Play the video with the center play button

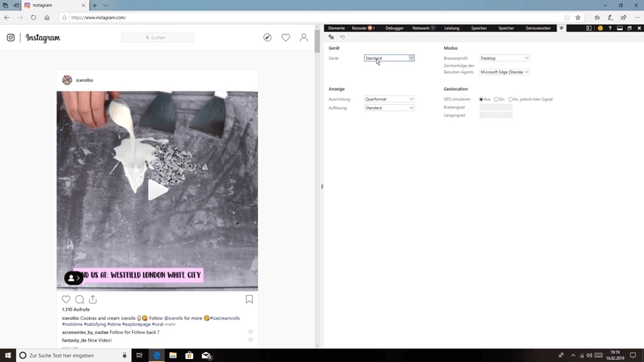tap(157, 190)
